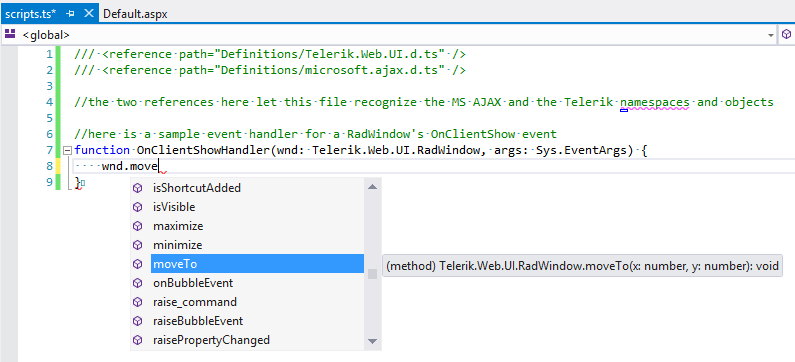Image resolution: width=795 pixels, height=362 pixels.
Task: Click the dropdown arrow of scope combo
Action: tap(771, 35)
